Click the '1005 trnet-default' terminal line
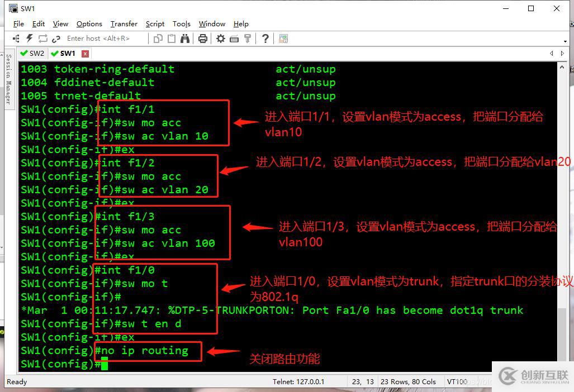 pos(178,96)
